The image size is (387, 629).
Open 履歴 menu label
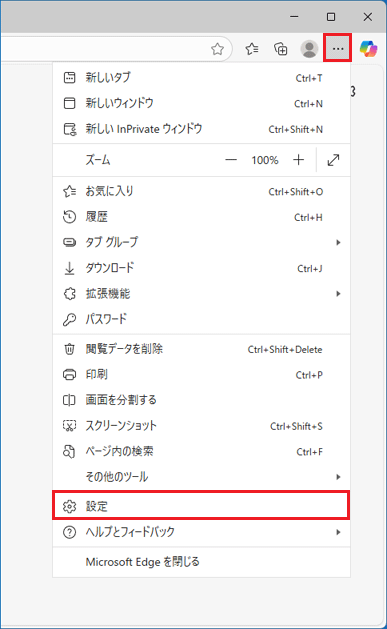click(x=97, y=217)
